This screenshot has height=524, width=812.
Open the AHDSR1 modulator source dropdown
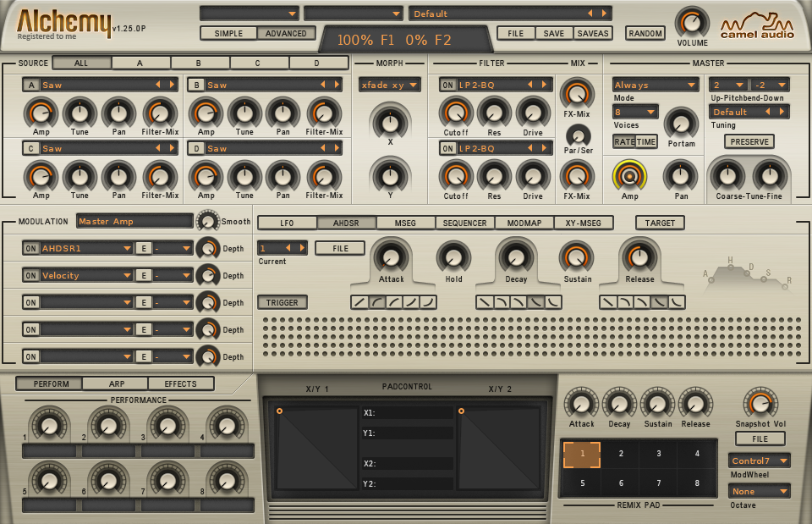tap(86, 249)
